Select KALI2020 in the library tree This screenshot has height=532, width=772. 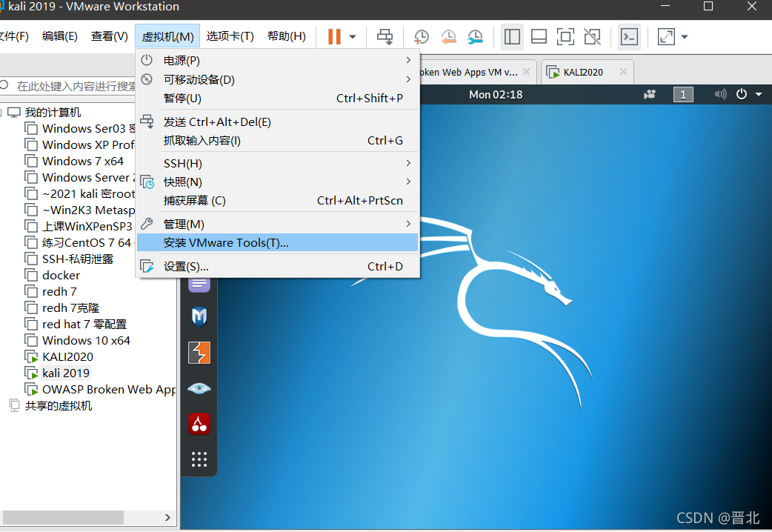point(67,356)
